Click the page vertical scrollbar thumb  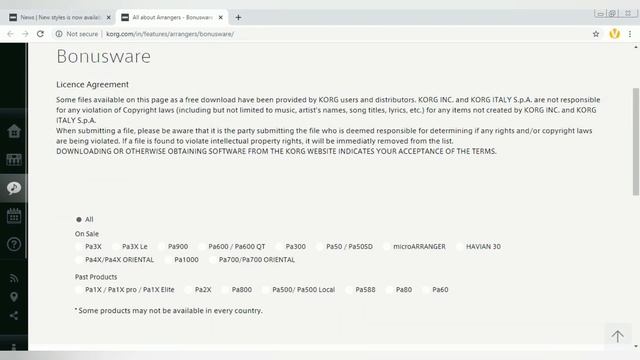pyautogui.click(x=636, y=141)
